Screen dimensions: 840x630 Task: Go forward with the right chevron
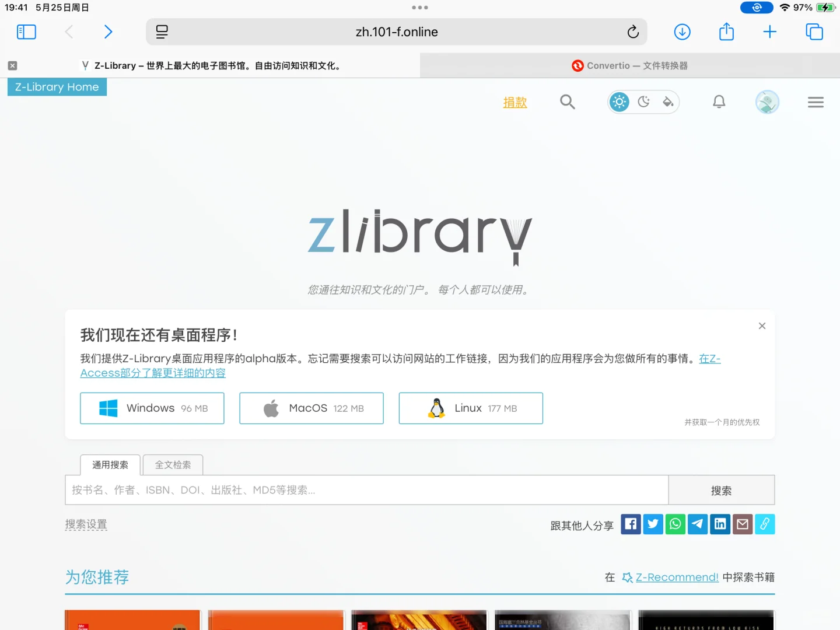coord(108,32)
